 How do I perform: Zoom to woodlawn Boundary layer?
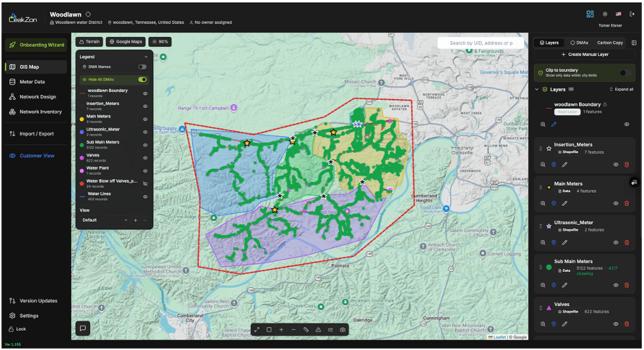543,124
